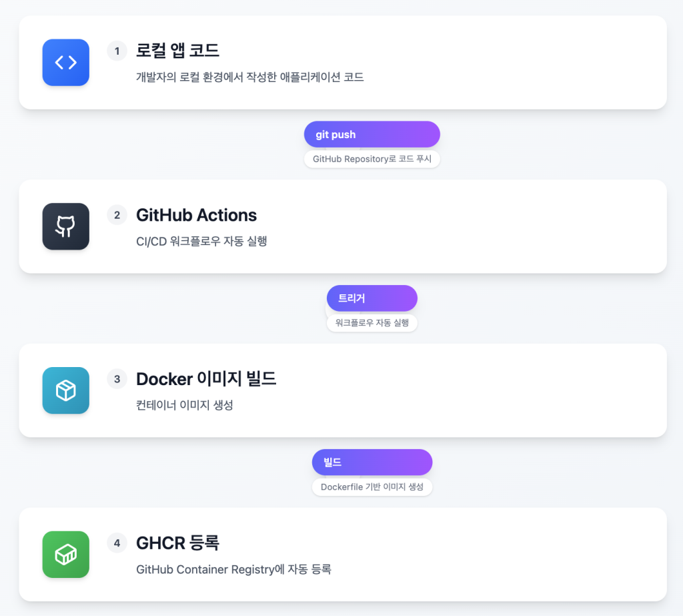The image size is (683, 616).
Task: Click the GHCR 등록 heading
Action: [x=177, y=543]
